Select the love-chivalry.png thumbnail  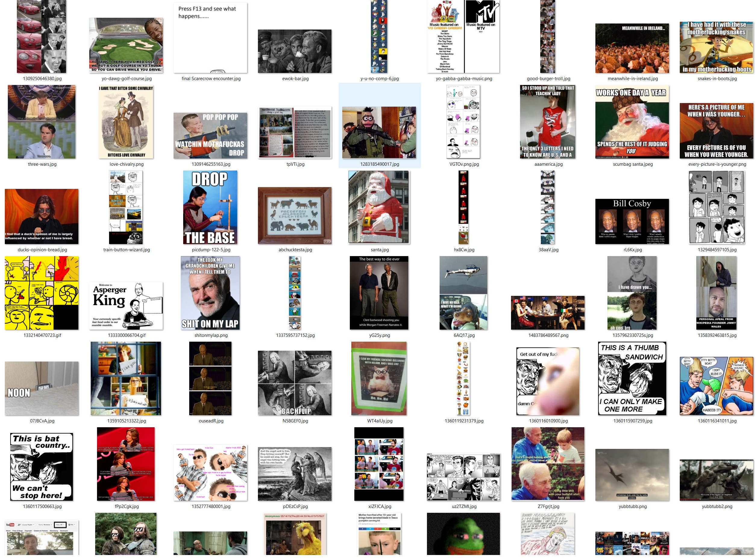(126, 122)
